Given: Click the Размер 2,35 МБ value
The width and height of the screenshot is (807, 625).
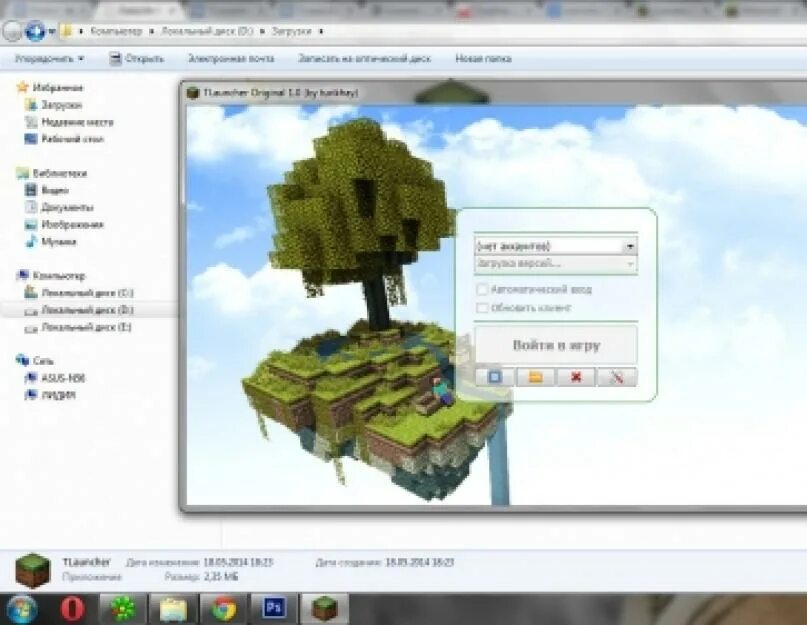Looking at the screenshot, I should pos(221,577).
